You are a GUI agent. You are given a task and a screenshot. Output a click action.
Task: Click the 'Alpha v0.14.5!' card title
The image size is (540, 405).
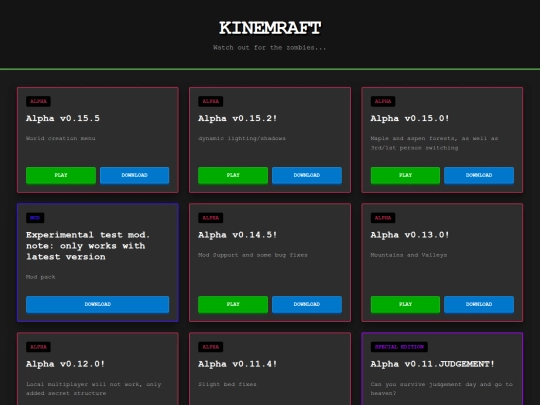[238, 235]
